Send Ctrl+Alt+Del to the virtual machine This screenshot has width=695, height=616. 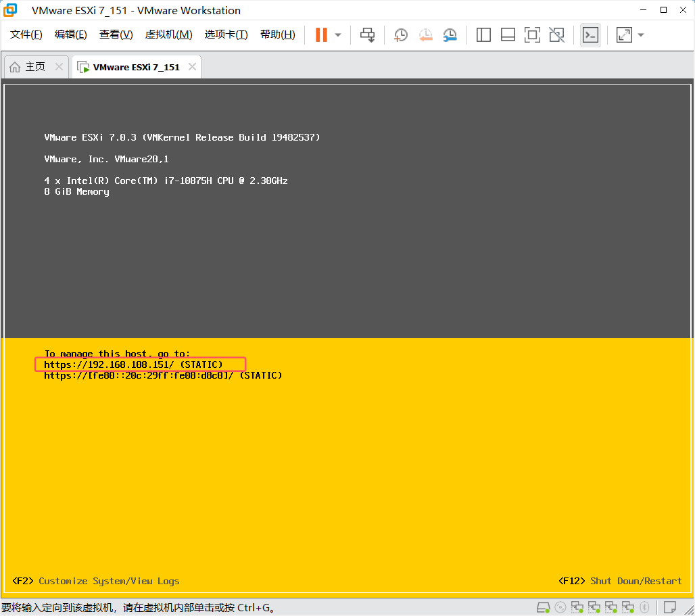[x=368, y=35]
